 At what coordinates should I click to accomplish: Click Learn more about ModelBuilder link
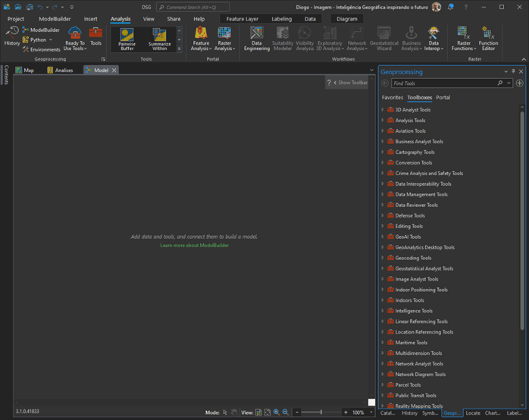tap(194, 246)
